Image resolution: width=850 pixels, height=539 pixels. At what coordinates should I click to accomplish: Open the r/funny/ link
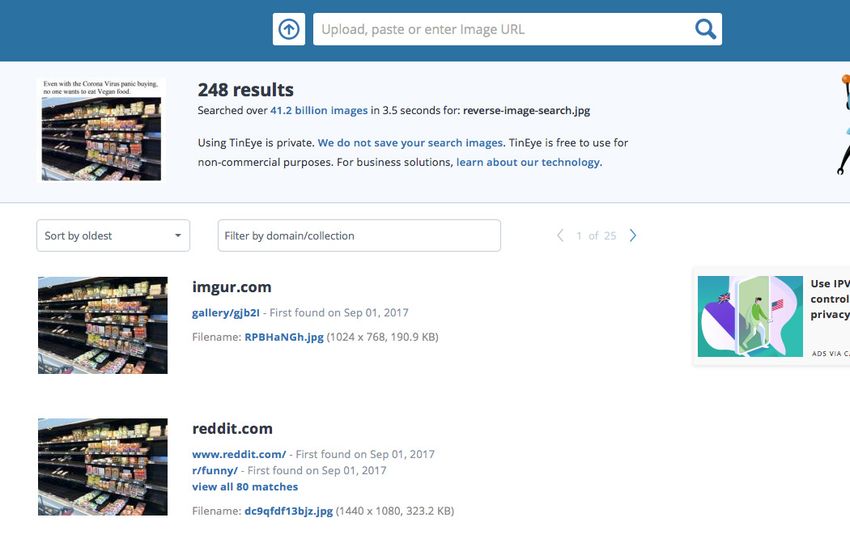pyautogui.click(x=215, y=471)
